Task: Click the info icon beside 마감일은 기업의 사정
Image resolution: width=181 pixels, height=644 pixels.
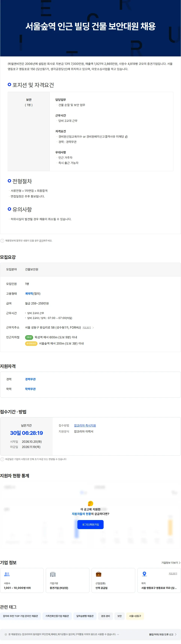Action: pos(2,459)
